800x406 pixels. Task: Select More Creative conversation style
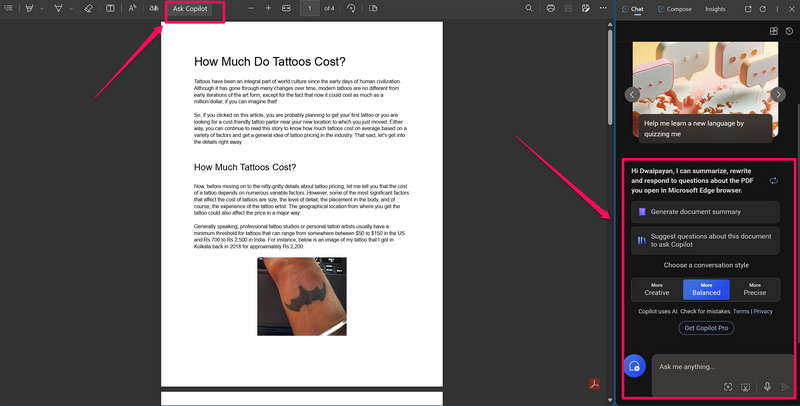click(x=656, y=289)
